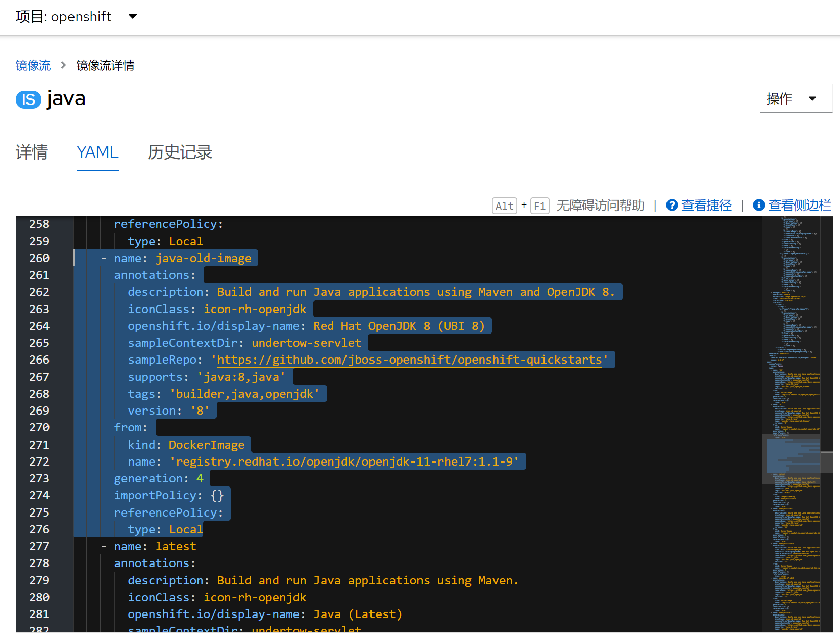
Task: Click 'referencePolicy:' on line 275
Action: pos(169,513)
